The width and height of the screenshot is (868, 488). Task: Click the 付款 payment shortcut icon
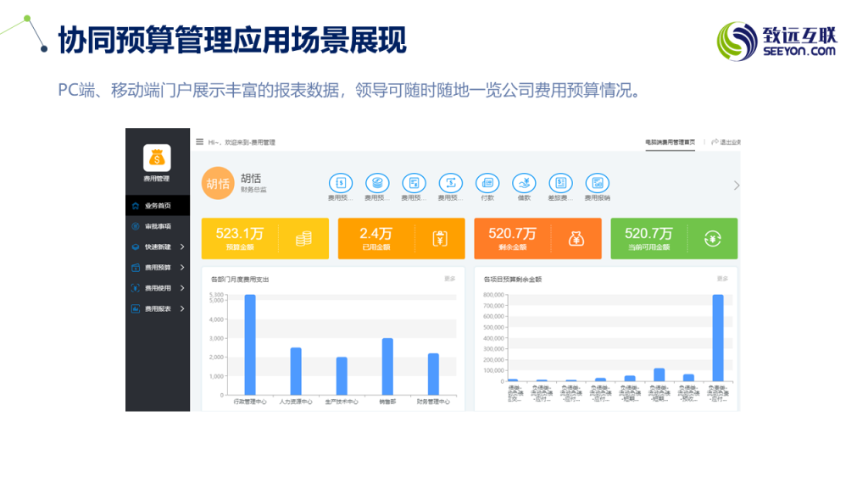[487, 183]
